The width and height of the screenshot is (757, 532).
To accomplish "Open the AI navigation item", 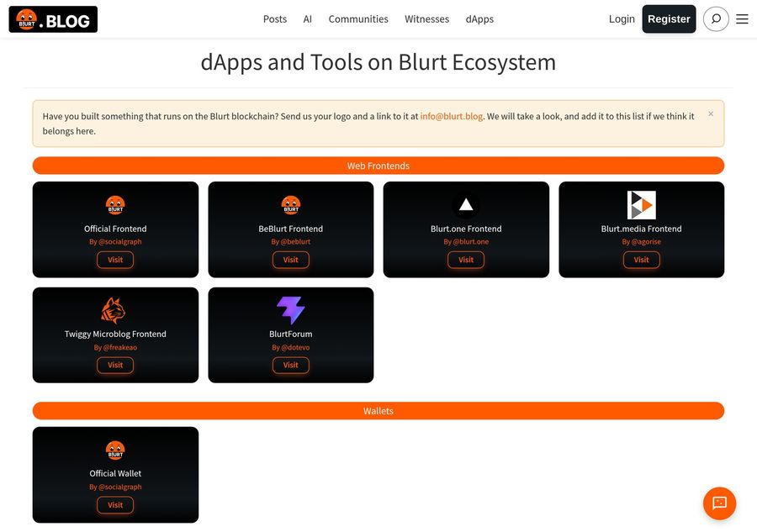I will click(x=308, y=19).
